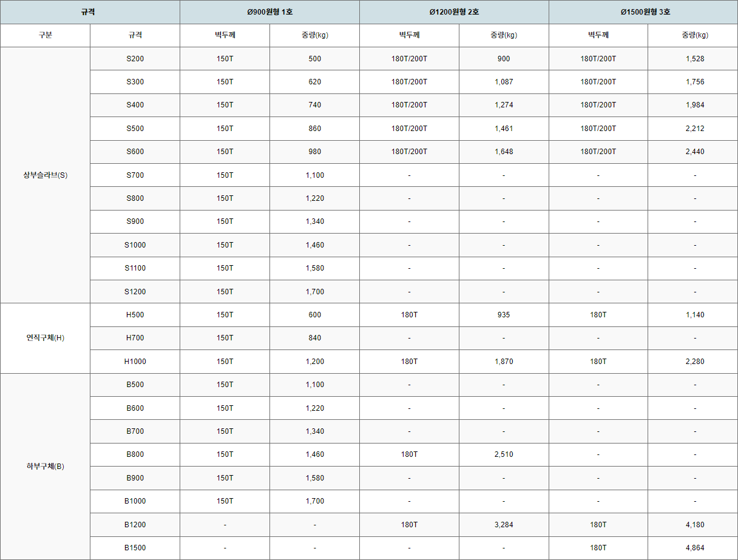738x560 pixels.
Task: Select the 620 weight cell
Action: 314,82
